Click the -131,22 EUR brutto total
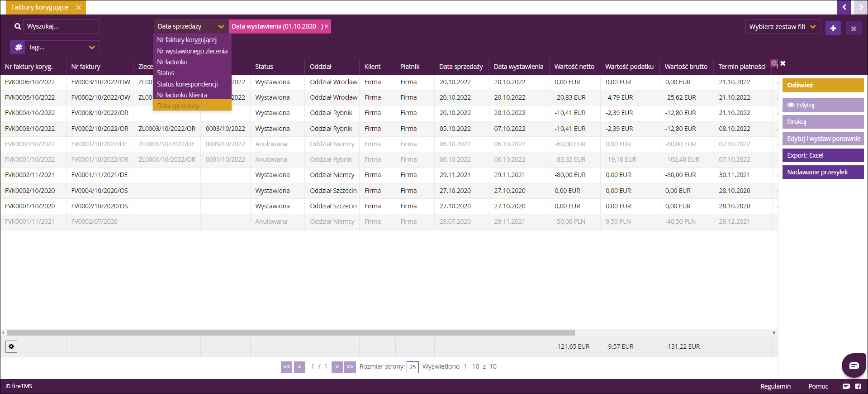 [x=683, y=346]
